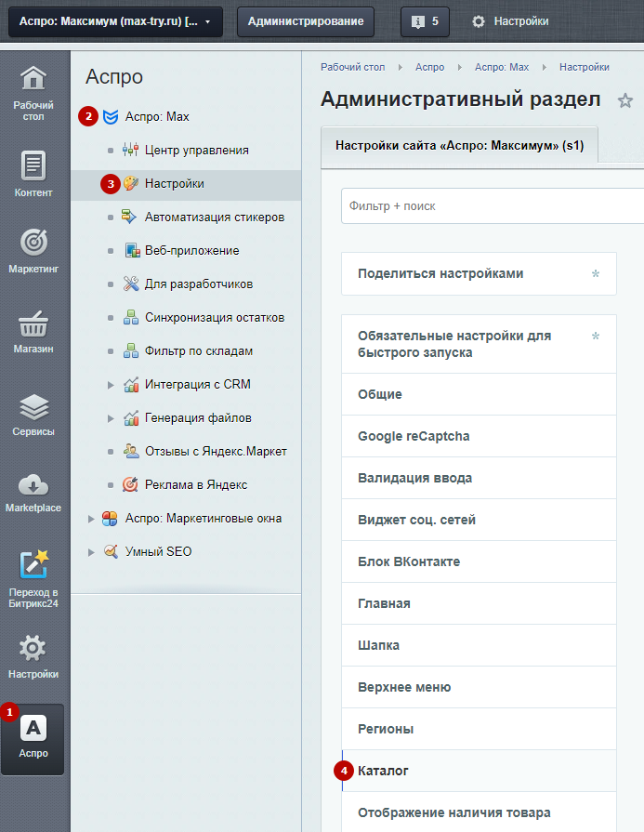
Task: Click the Интеграция с CRM chart icon
Action: tap(131, 384)
